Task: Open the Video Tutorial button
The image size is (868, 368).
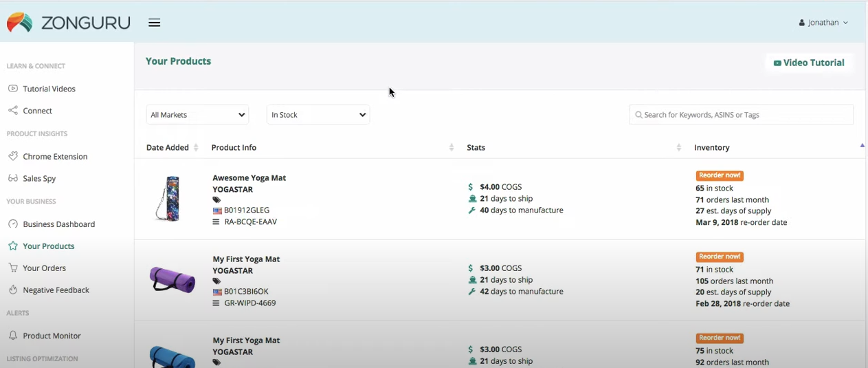Action: [x=809, y=63]
